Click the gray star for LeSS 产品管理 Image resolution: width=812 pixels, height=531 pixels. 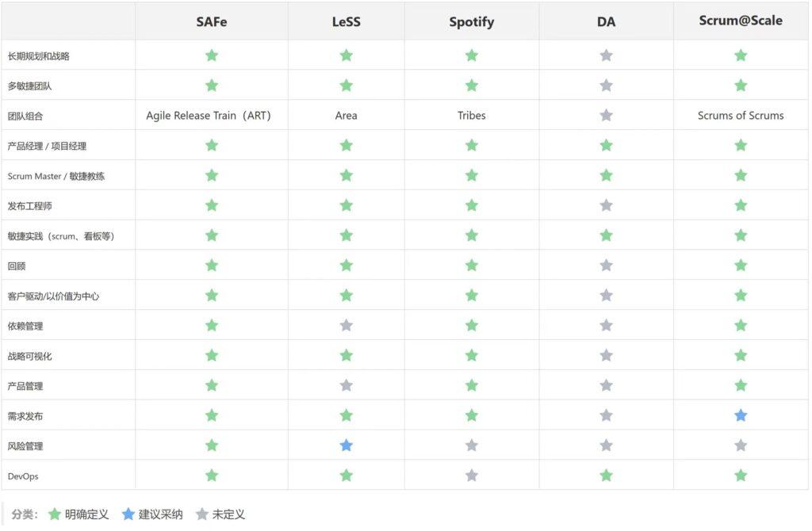tap(346, 385)
